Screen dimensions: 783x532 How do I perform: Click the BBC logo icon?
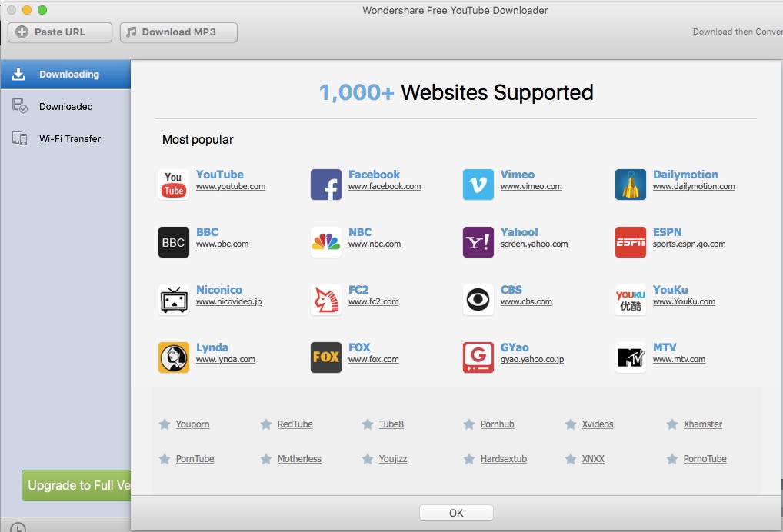click(x=174, y=242)
